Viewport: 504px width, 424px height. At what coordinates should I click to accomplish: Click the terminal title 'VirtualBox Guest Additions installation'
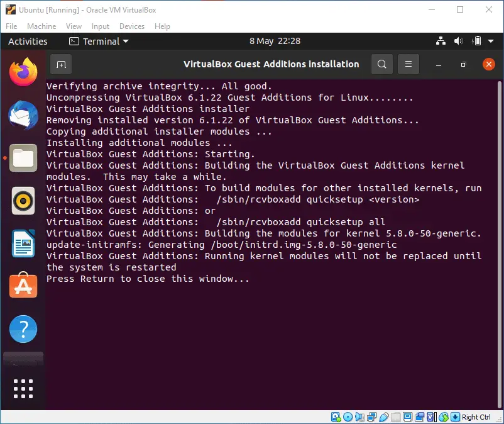[271, 64]
